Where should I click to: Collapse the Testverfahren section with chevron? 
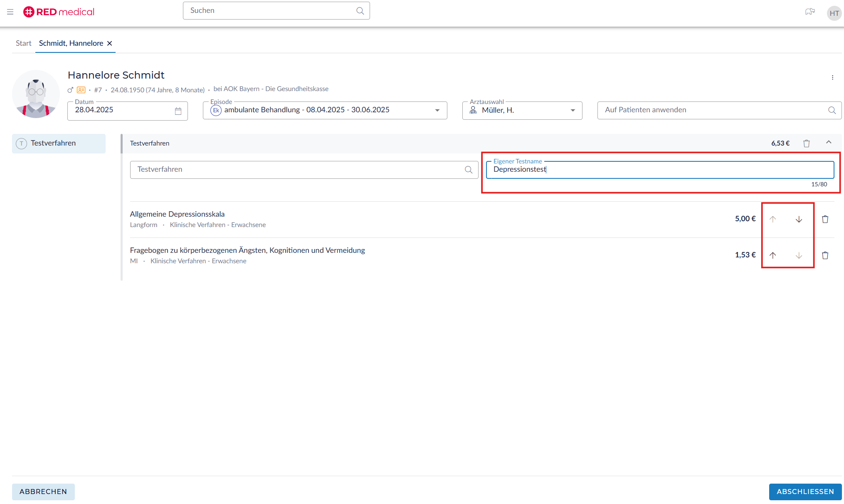click(x=829, y=143)
